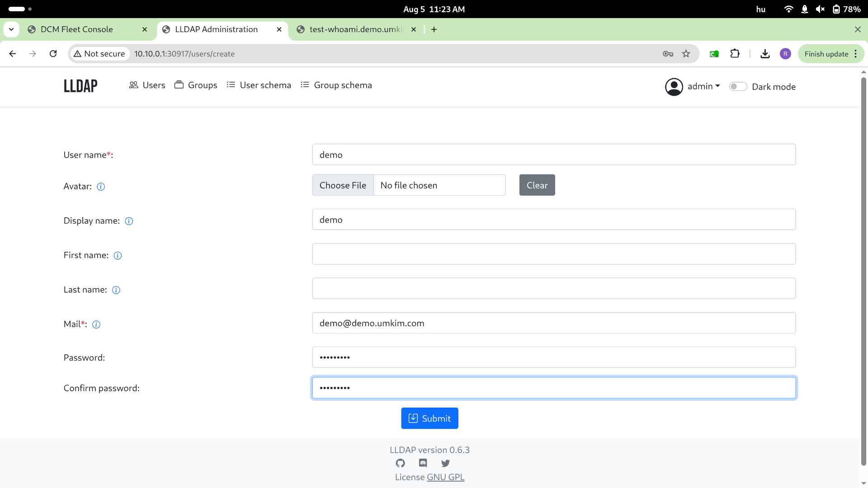This screenshot has height=488, width=868.
Task: Open the User schema page
Action: point(259,85)
